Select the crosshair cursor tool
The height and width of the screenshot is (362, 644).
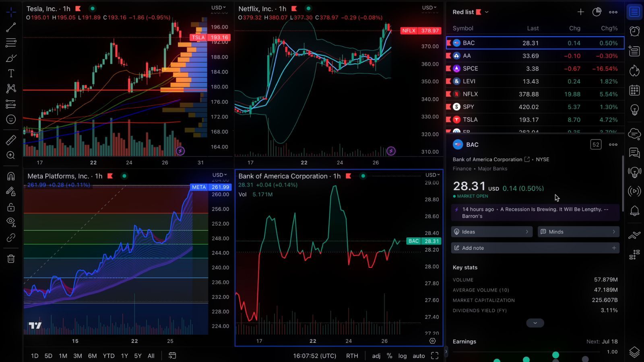[11, 12]
